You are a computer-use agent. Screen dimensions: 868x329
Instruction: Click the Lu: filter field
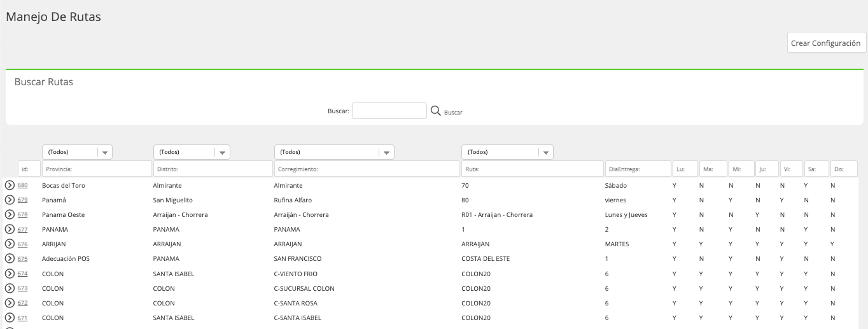(x=685, y=169)
